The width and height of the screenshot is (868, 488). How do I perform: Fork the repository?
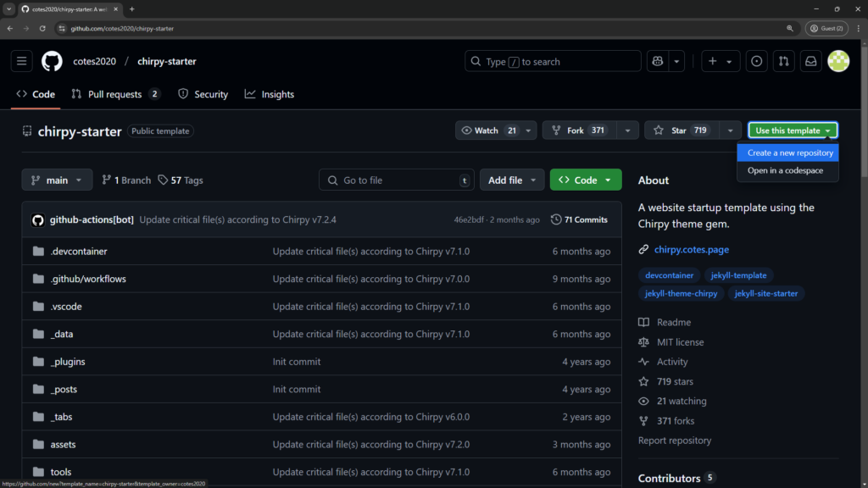[x=579, y=130]
